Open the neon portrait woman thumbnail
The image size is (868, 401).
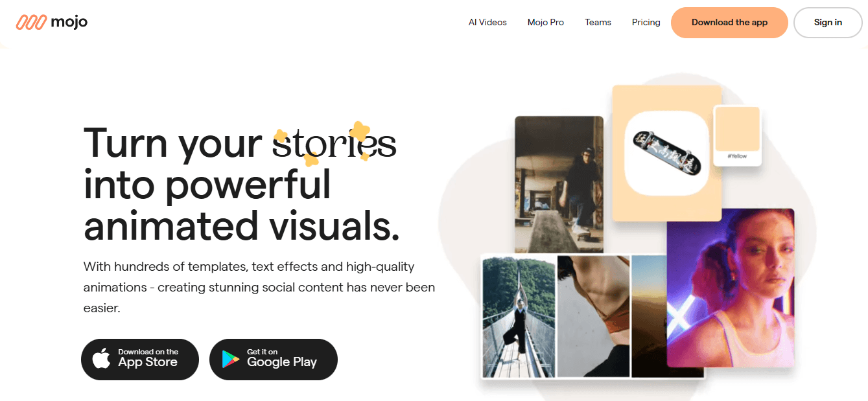click(x=731, y=288)
